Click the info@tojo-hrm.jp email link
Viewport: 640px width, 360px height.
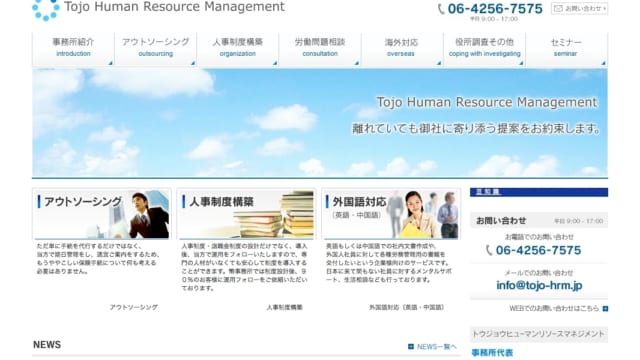(x=539, y=285)
